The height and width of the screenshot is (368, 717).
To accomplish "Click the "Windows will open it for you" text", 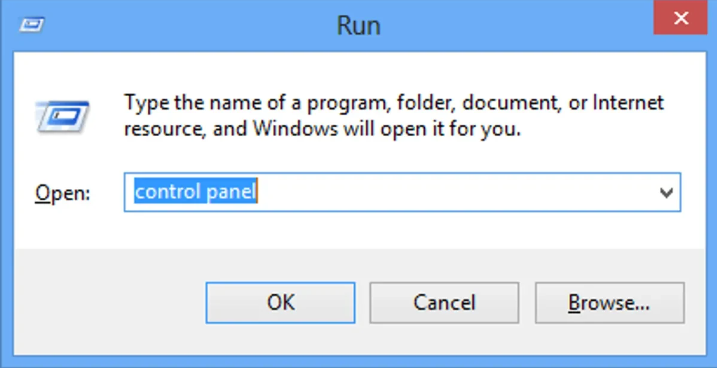I will point(387,130).
